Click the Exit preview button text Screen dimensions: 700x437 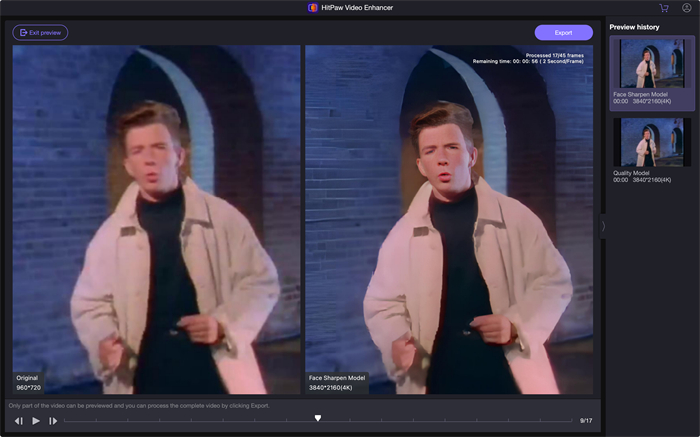pos(46,33)
